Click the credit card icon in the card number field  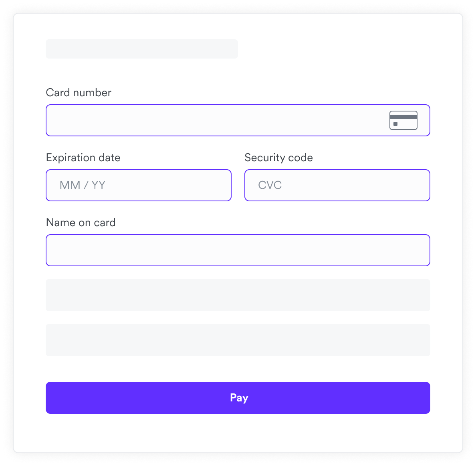click(x=403, y=120)
